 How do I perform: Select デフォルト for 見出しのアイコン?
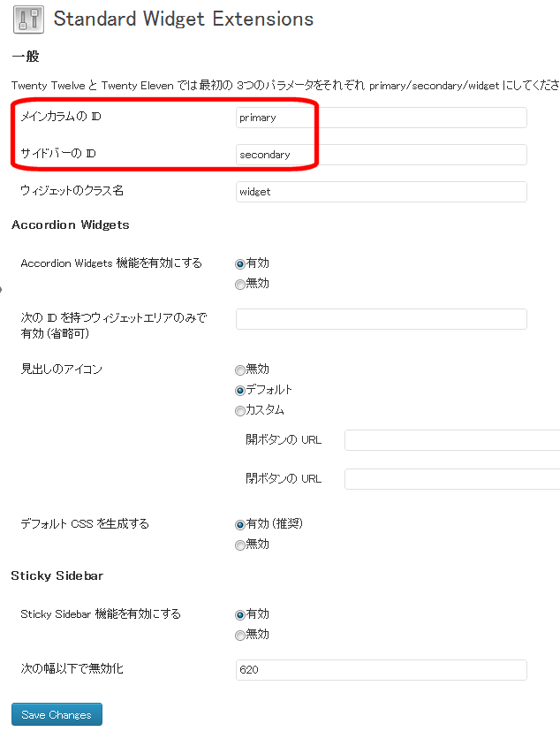pyautogui.click(x=240, y=390)
